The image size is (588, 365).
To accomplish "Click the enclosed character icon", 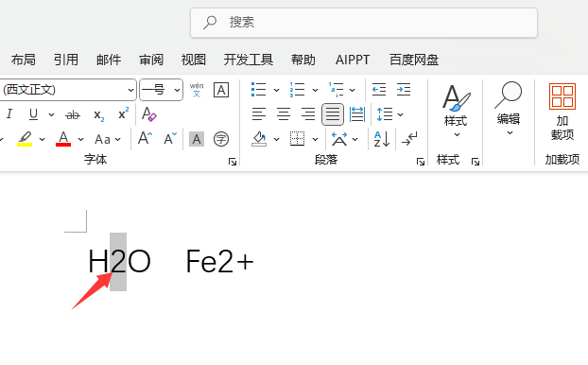I will pos(221,139).
